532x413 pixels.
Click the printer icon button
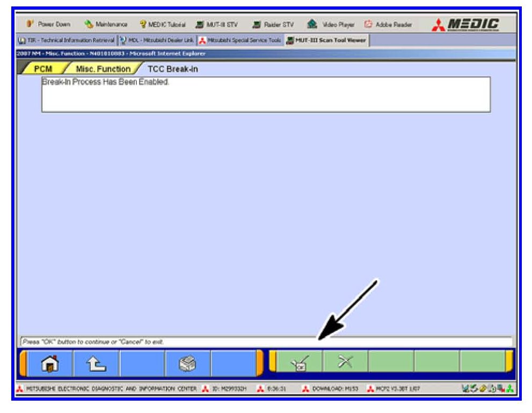pyautogui.click(x=187, y=364)
